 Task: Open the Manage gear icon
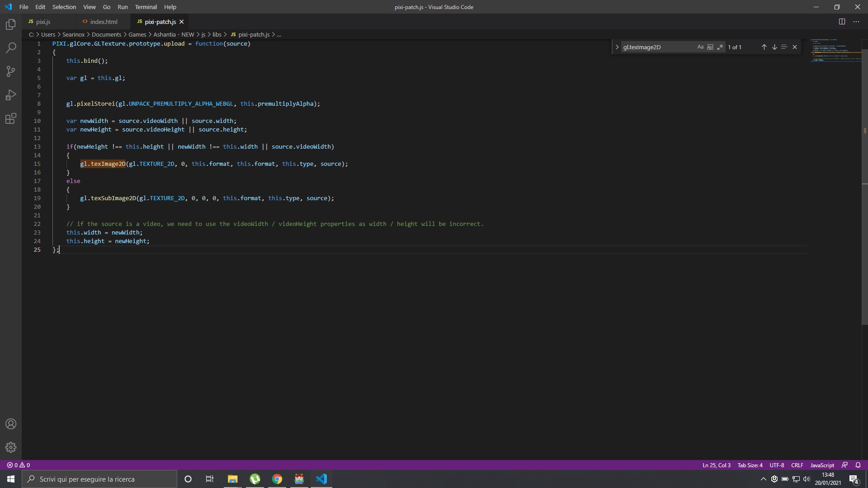(x=10, y=447)
